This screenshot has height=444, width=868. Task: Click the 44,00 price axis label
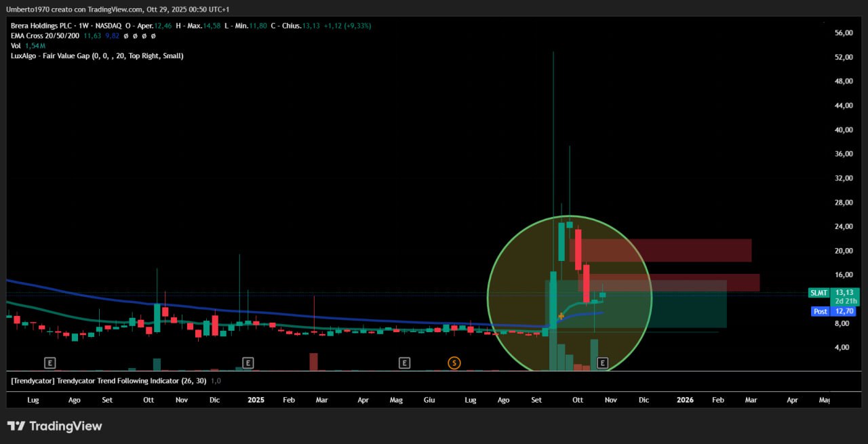(x=844, y=106)
